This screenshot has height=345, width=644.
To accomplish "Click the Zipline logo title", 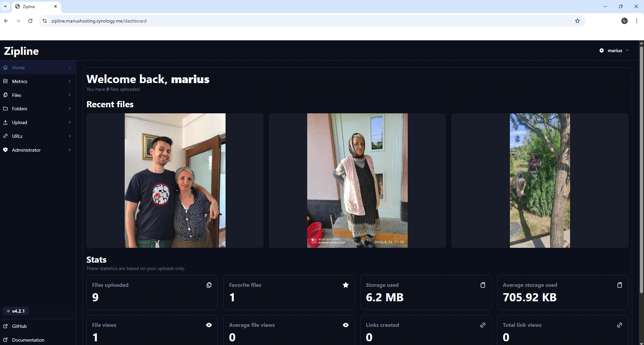I will point(21,51).
